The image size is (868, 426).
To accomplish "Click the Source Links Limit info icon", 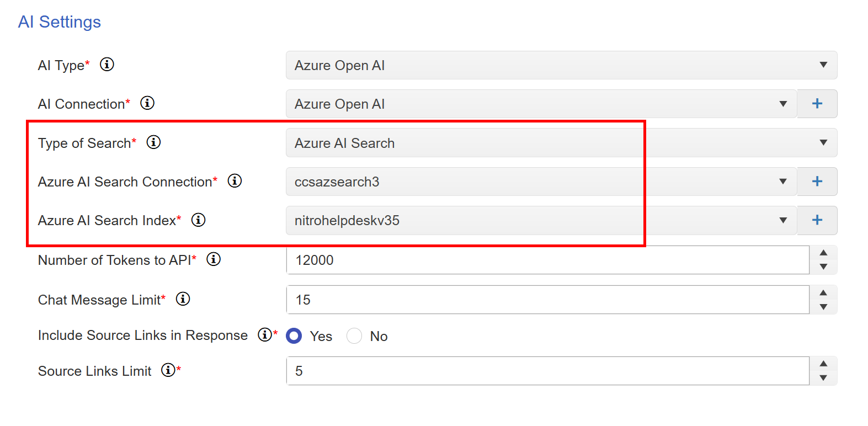I will 168,370.
